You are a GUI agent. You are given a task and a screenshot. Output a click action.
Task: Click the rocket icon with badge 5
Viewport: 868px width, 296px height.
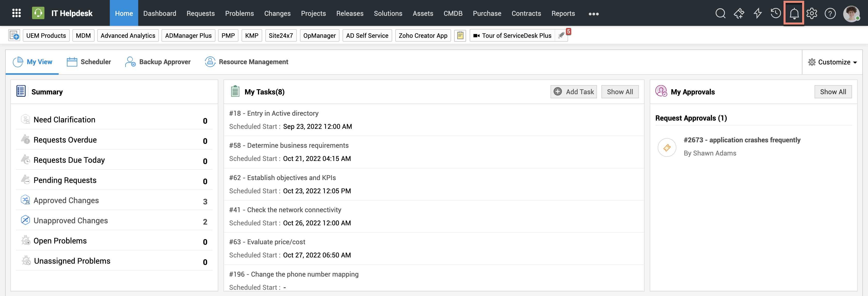[561, 35]
